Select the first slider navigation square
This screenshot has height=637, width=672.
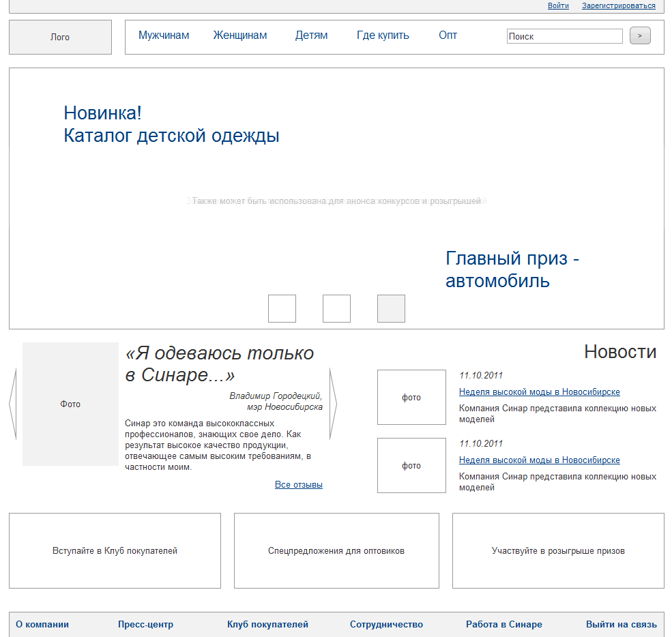[282, 308]
